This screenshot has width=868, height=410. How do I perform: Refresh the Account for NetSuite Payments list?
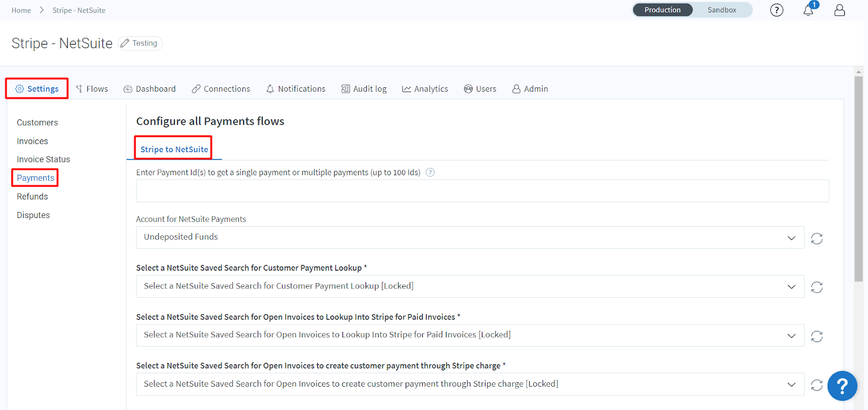816,238
